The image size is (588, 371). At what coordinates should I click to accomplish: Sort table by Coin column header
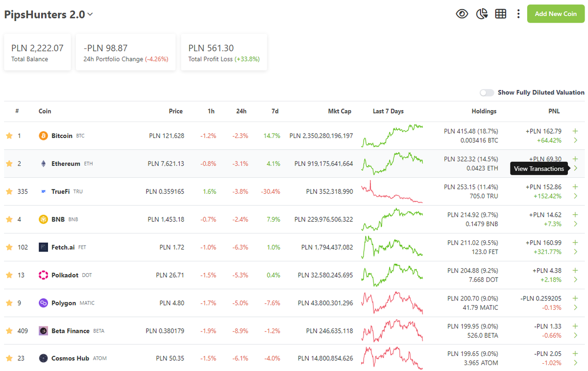[45, 111]
